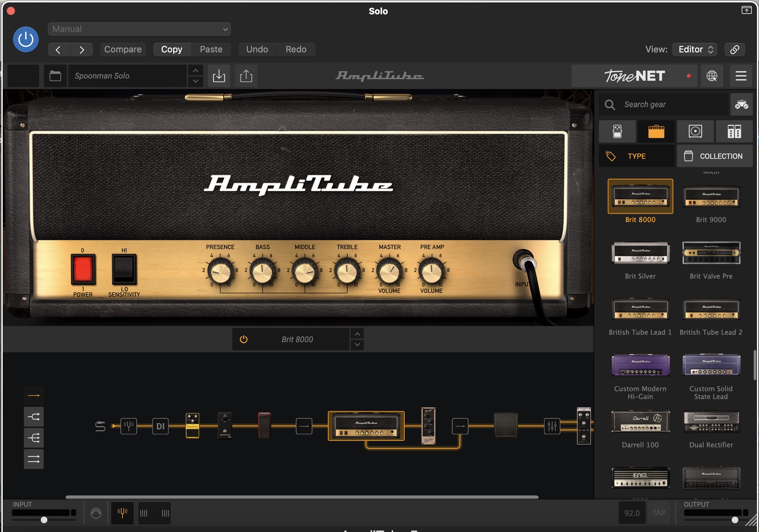759x532 pixels.
Task: Select Custom Solid State Lead amp
Action: coord(711,365)
